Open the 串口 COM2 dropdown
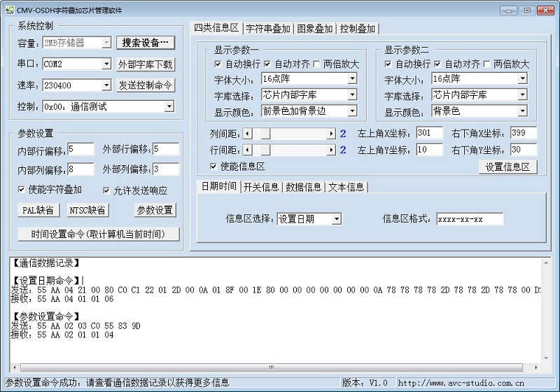This screenshot has width=560, height=392. (106, 64)
